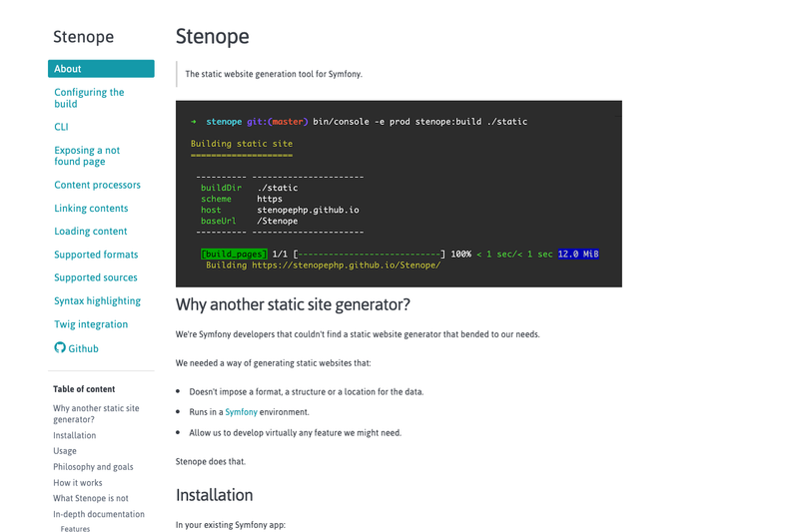799x532 pixels.
Task: Jump to Installation in table of content
Action: tap(74, 435)
